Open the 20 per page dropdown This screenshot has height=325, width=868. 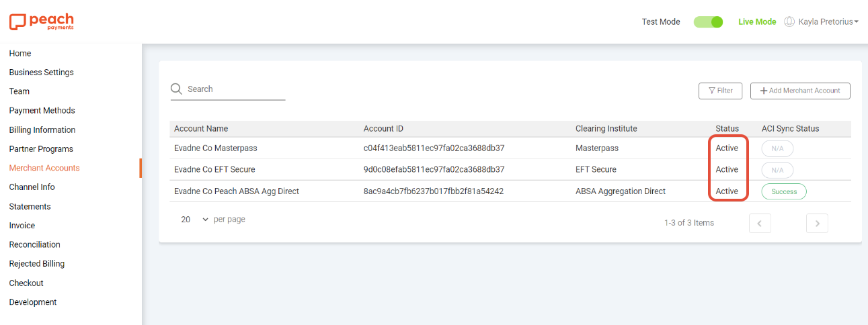(x=195, y=220)
